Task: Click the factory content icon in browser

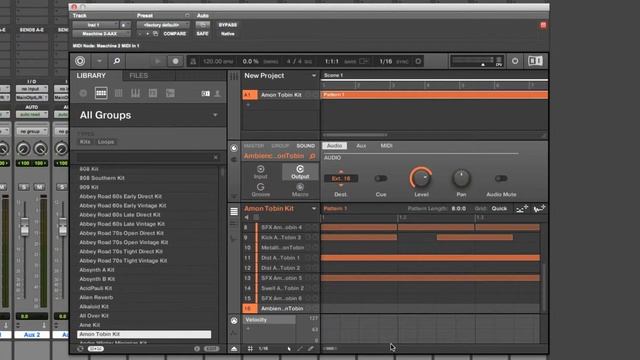Action: click(206, 93)
